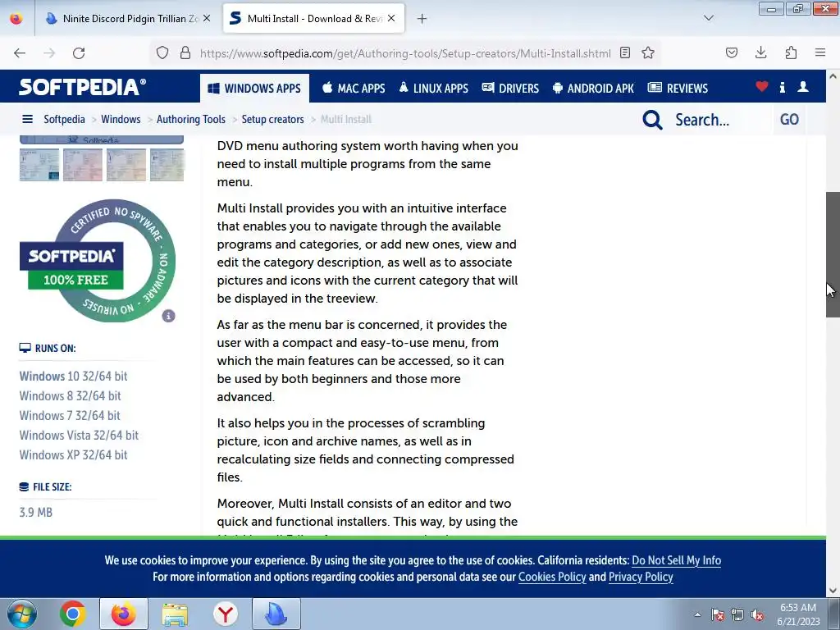Open the Cookies Policy link
Screen dimensions: 840x630
pos(552,577)
